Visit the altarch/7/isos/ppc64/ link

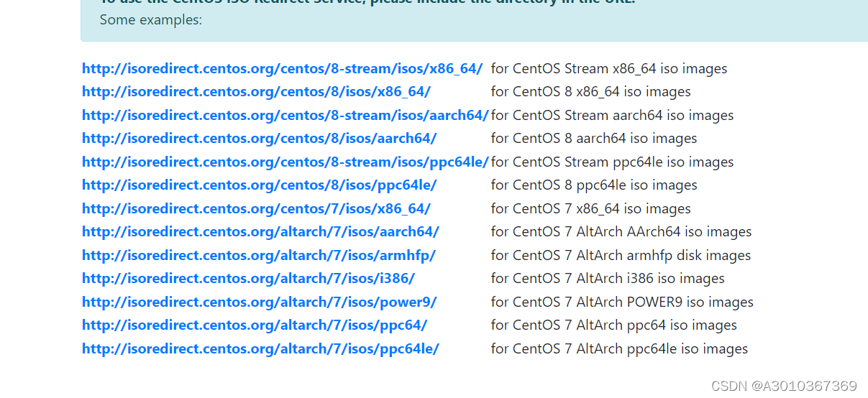point(255,325)
